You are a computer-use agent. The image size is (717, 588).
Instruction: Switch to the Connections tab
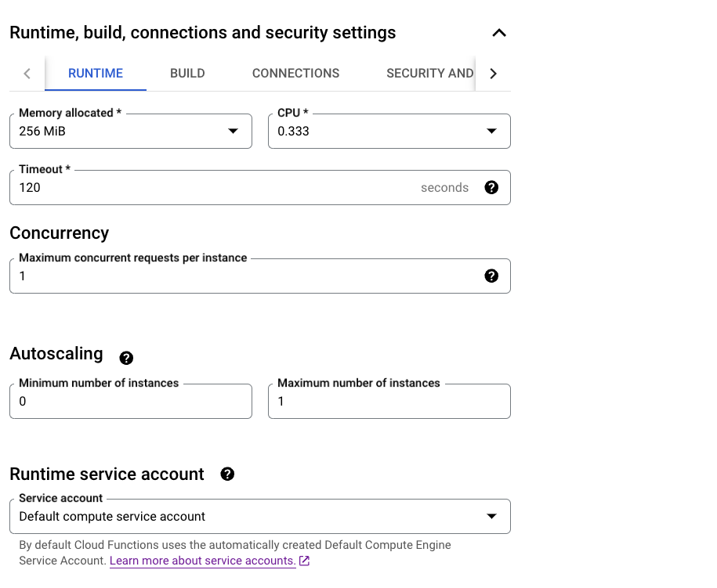pyautogui.click(x=295, y=74)
